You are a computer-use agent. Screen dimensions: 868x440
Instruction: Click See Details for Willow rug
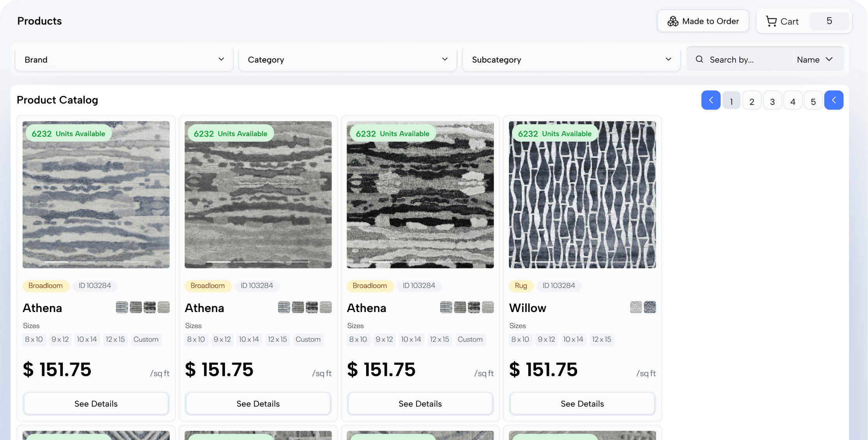[582, 404]
